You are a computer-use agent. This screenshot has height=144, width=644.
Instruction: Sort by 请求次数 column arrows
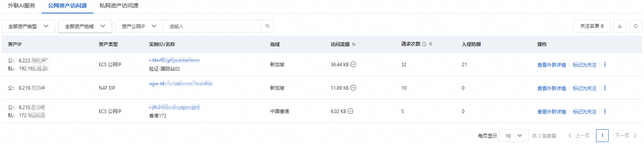coord(431,44)
